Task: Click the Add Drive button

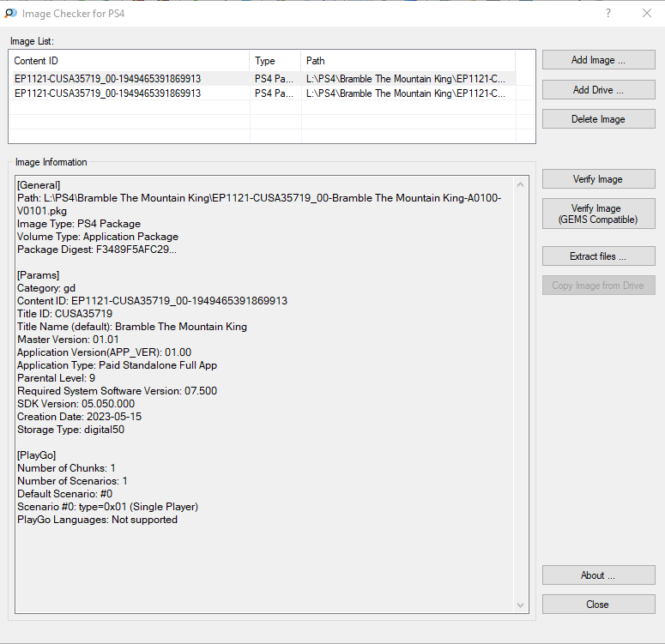Action: (x=598, y=90)
